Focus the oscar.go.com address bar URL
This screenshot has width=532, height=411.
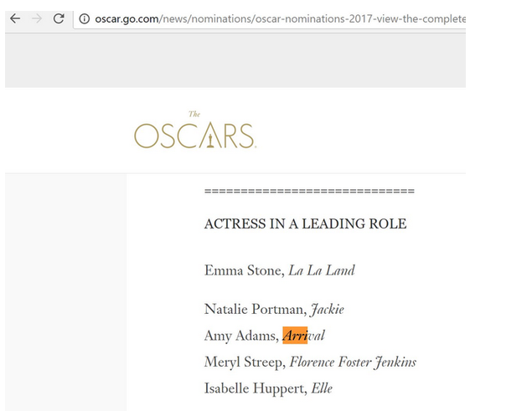tap(280, 19)
